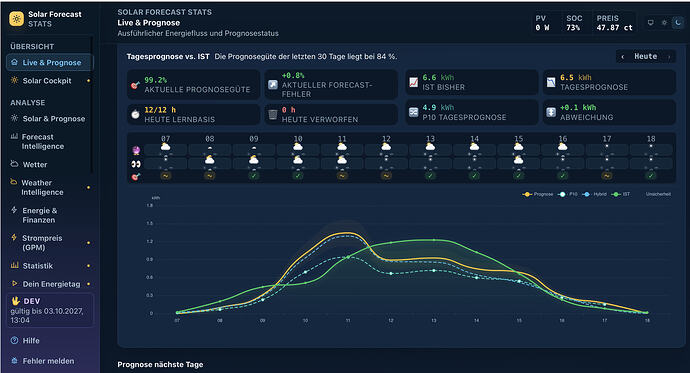
Task: Click the target accuracy row icon
Action: point(136,176)
